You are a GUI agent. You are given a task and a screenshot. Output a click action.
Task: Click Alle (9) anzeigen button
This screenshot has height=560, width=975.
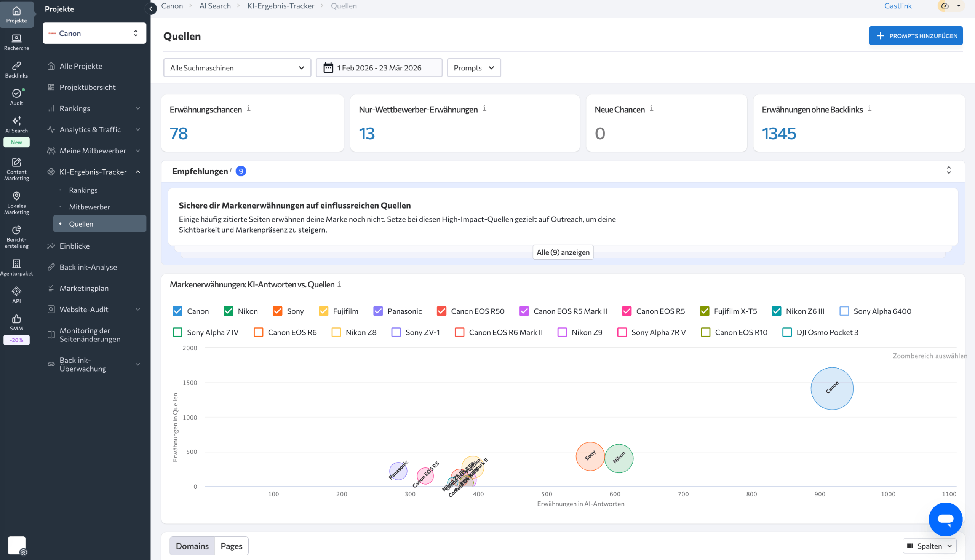pos(563,252)
